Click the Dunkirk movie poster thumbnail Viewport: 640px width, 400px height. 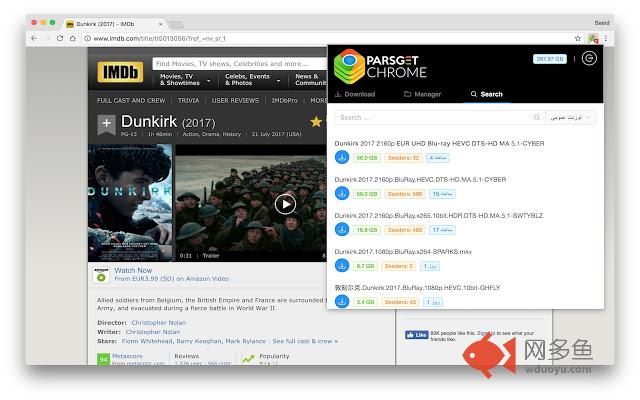pyautogui.click(x=130, y=203)
